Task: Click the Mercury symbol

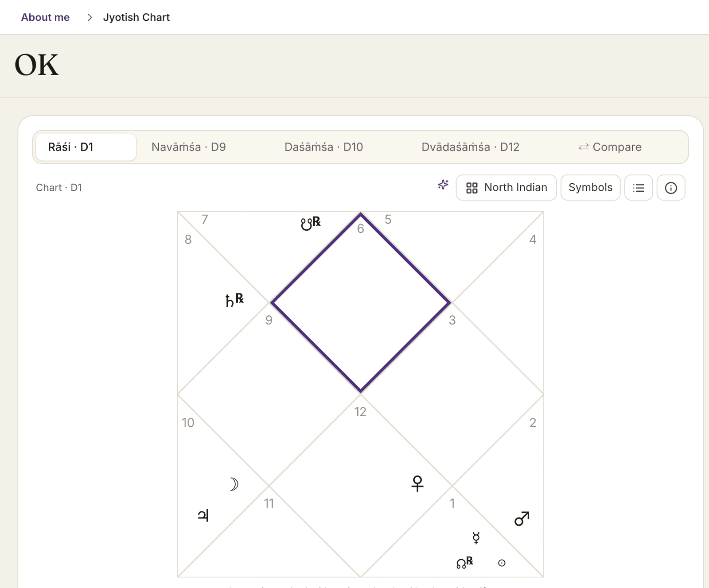Action: pyautogui.click(x=476, y=538)
